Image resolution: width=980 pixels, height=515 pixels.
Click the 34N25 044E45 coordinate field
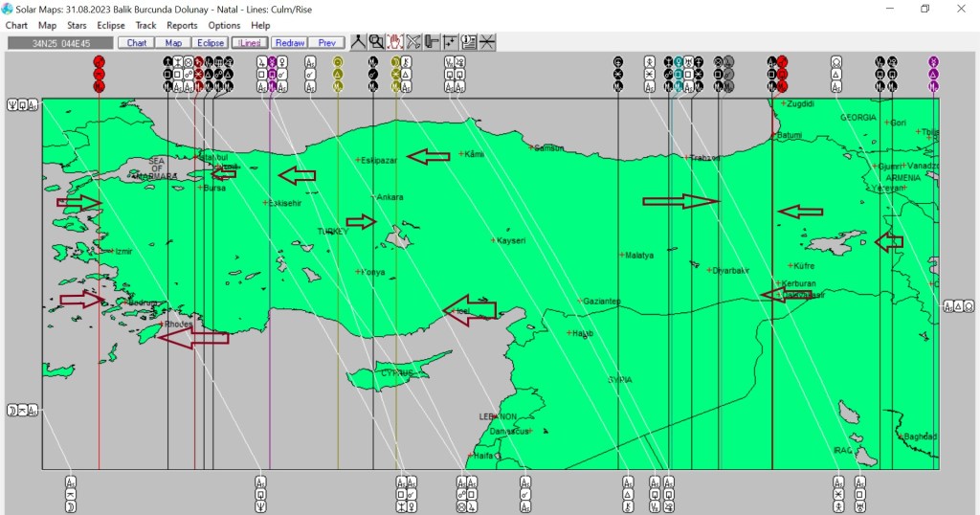coord(60,43)
